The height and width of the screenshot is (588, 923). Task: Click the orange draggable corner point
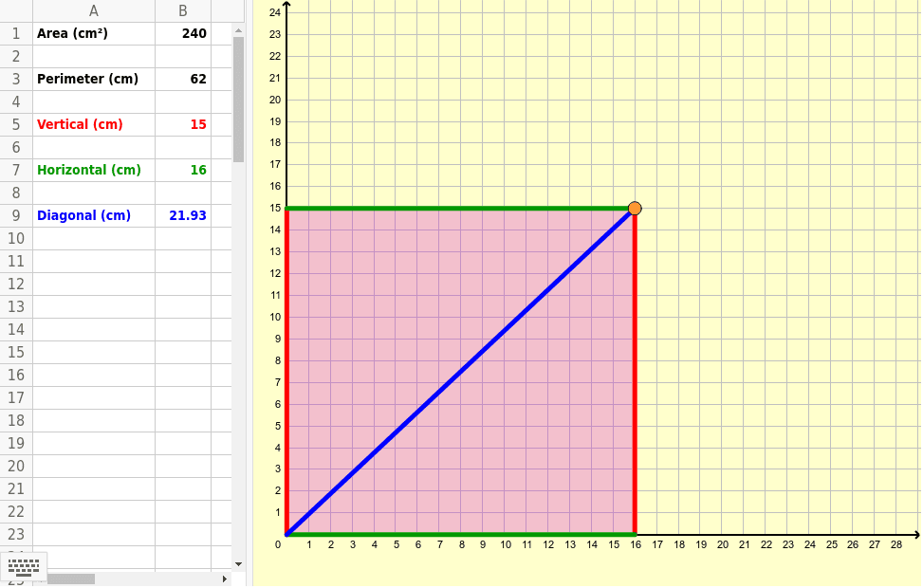click(x=635, y=209)
